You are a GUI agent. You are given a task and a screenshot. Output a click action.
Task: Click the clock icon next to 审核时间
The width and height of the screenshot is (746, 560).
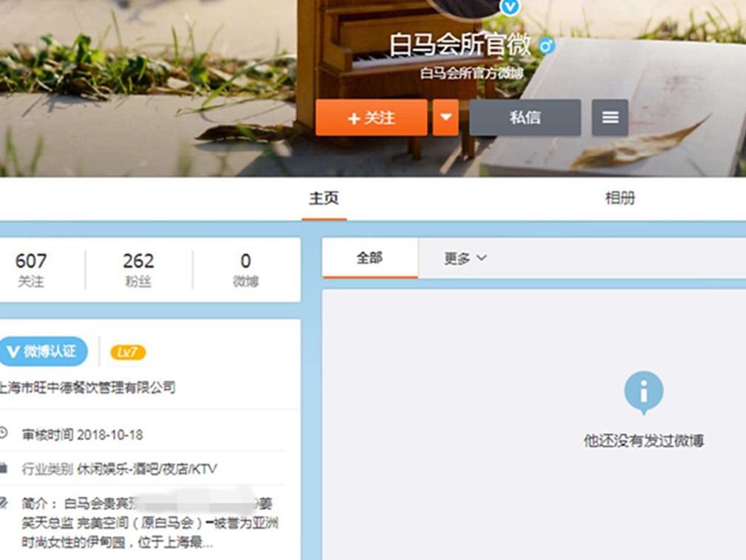[x=4, y=433]
